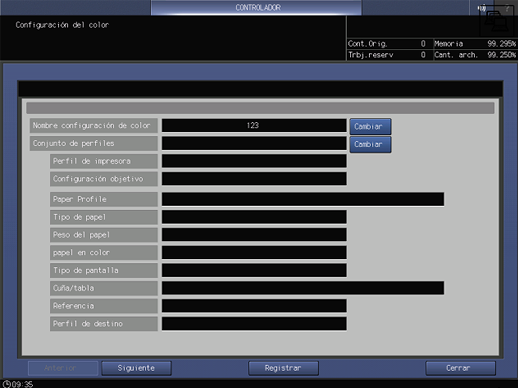518x388 pixels.
Task: Click the Cuña/tabla value field
Action: click(x=303, y=288)
